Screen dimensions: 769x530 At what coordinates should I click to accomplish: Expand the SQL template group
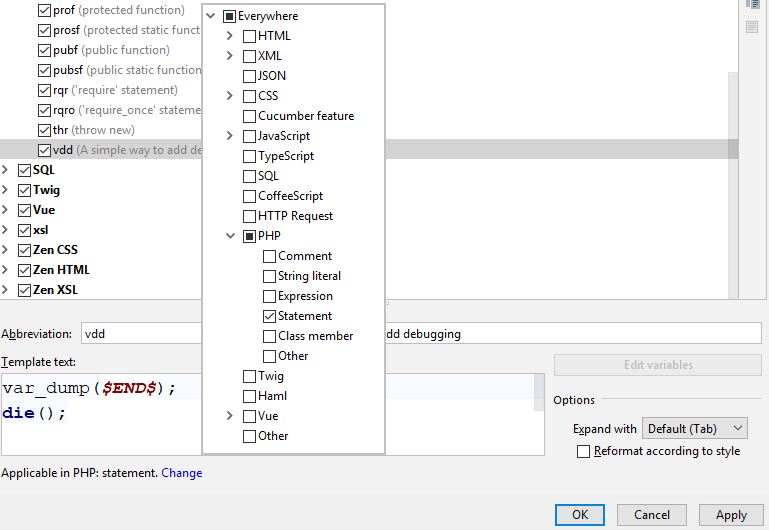coord(5,170)
